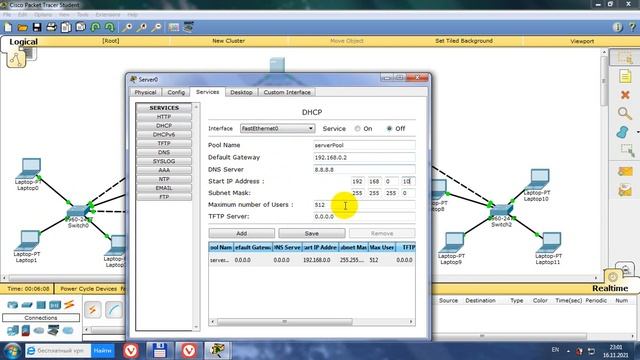Select the serverPool table row
The width and height of the screenshot is (640, 360).
tap(312, 260)
